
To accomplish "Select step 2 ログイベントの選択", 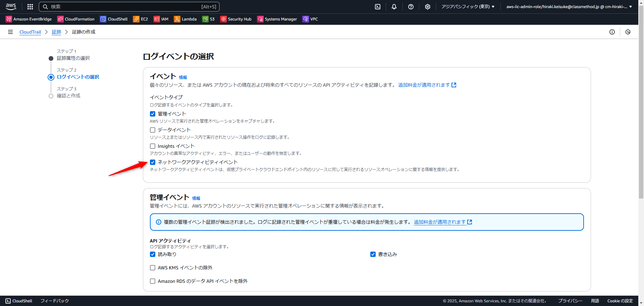I will 78,77.
